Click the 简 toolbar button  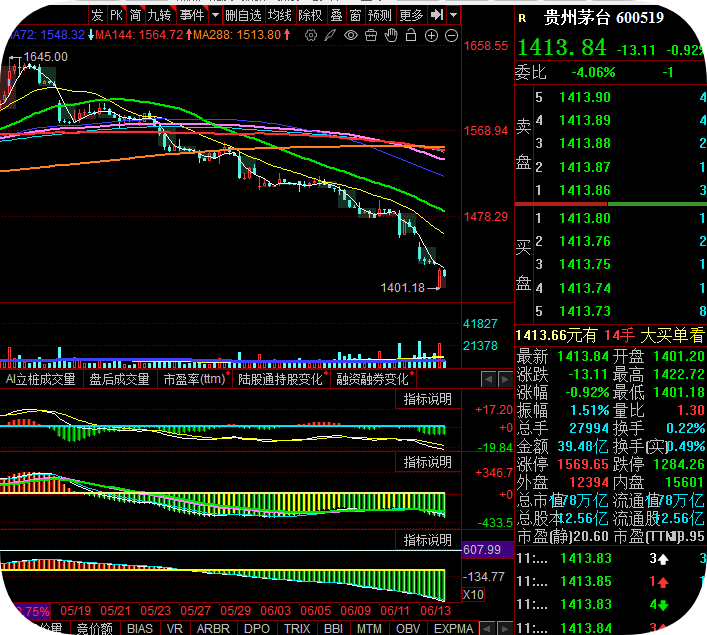[x=135, y=15]
